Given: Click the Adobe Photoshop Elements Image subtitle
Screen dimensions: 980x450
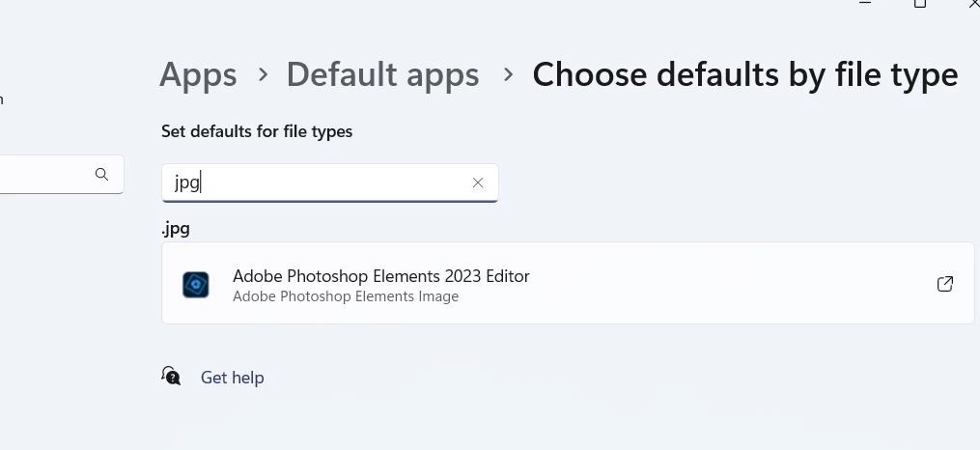Looking at the screenshot, I should point(346,296).
